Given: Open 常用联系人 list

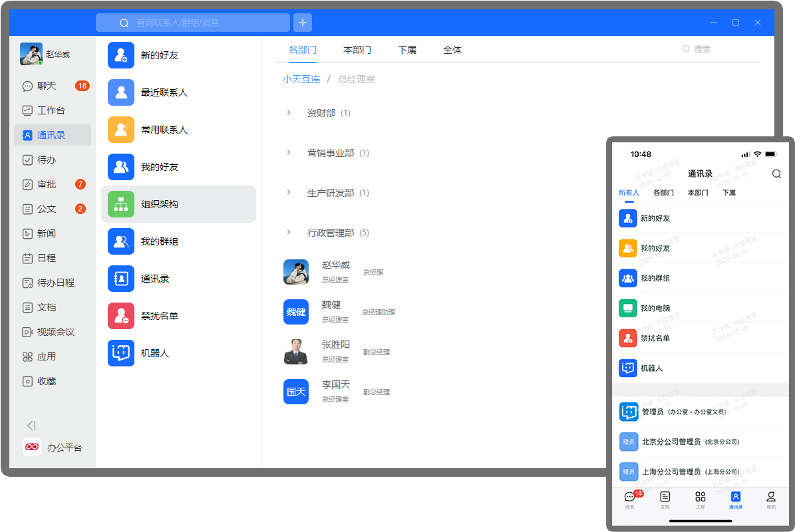Looking at the screenshot, I should point(178,130).
